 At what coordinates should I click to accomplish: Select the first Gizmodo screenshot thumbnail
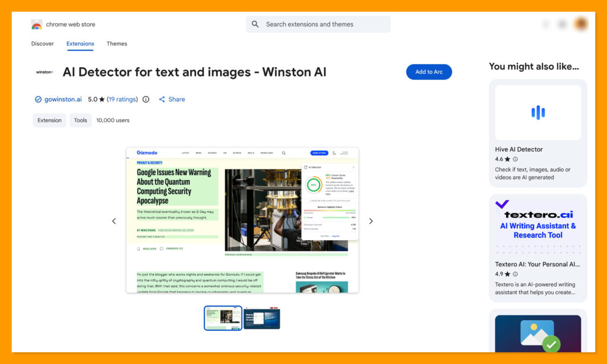[x=223, y=318]
